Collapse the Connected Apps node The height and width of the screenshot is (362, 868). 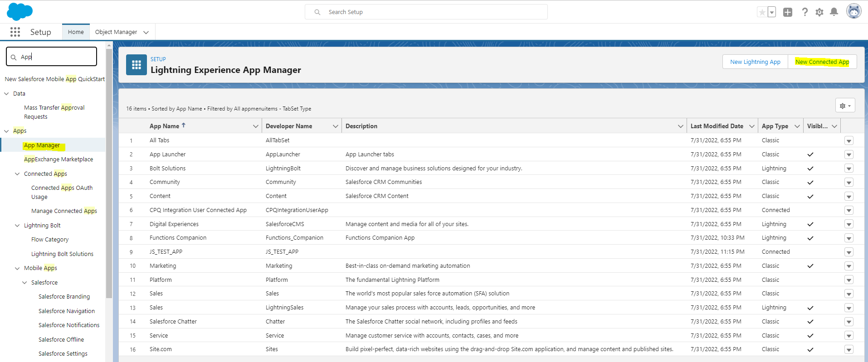[x=17, y=174]
